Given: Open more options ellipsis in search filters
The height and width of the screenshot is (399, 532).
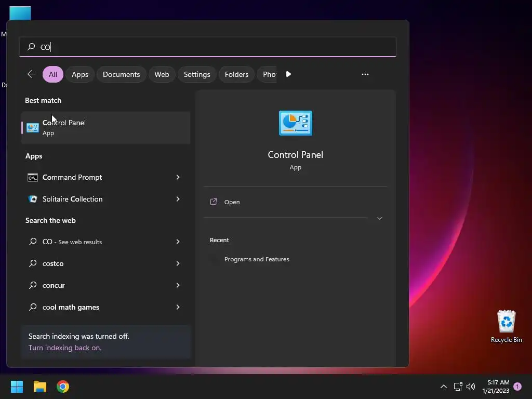Looking at the screenshot, I should [x=365, y=74].
